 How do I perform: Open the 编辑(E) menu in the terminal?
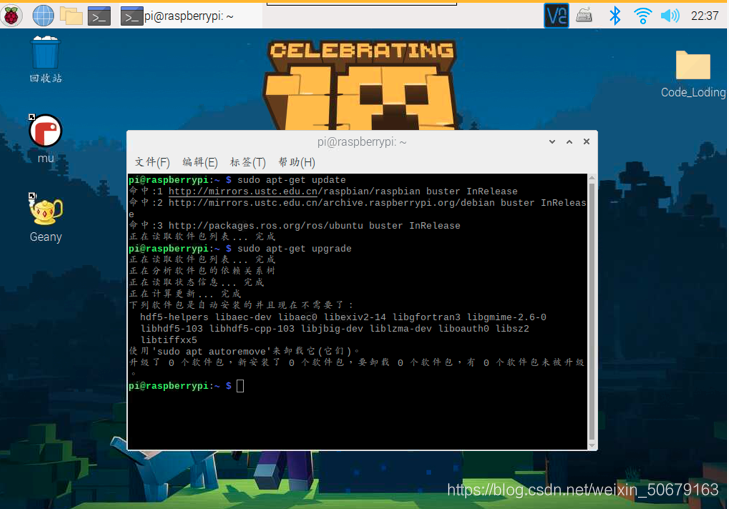tap(200, 162)
